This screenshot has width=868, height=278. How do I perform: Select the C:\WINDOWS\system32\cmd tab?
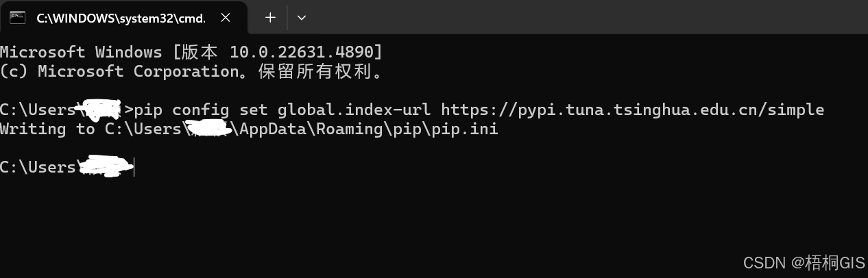click(121, 18)
